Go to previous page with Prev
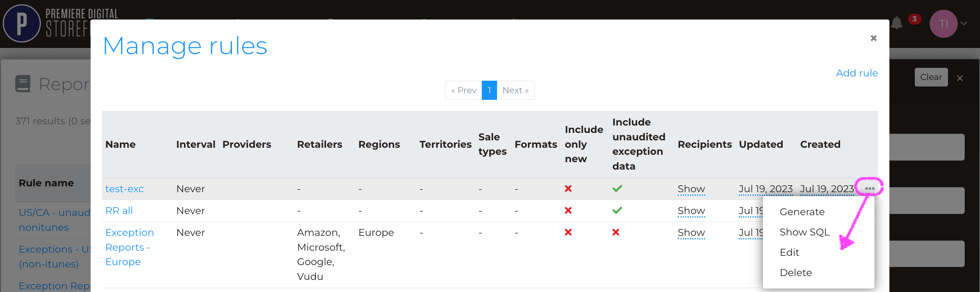This screenshot has height=292, width=980. 464,90
